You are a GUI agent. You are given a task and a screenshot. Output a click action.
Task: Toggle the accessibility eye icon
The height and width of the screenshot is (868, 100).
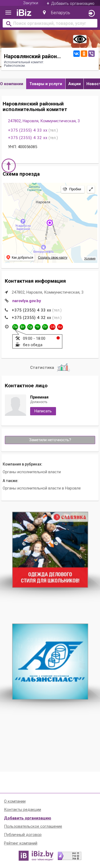80,40
